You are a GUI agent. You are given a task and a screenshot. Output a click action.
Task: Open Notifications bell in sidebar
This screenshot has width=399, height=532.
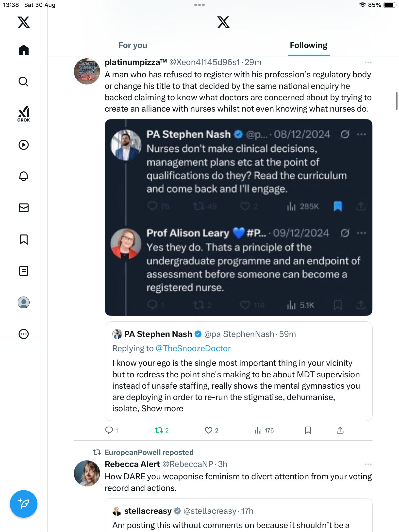[24, 176]
